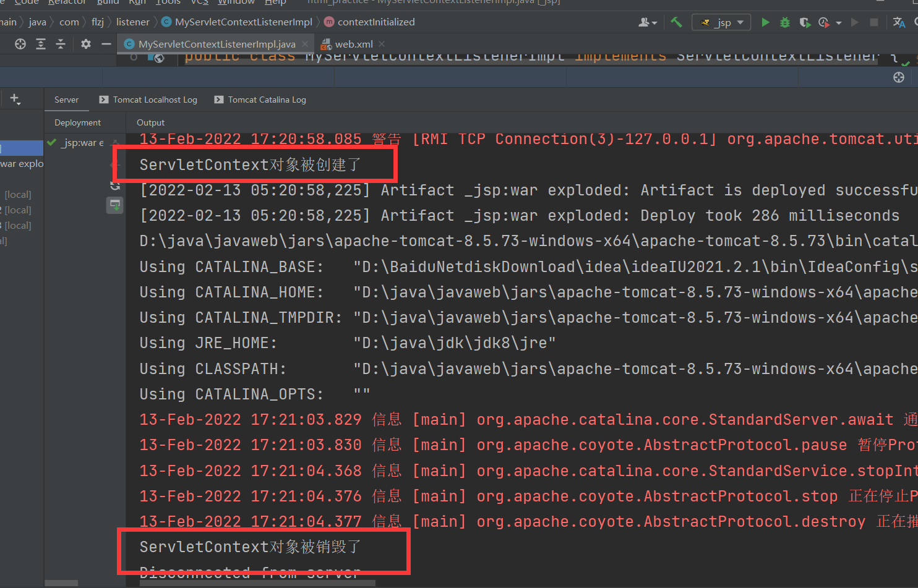918x588 pixels.
Task: Click contextInitialized method in breadcrumb
Action: 370,22
